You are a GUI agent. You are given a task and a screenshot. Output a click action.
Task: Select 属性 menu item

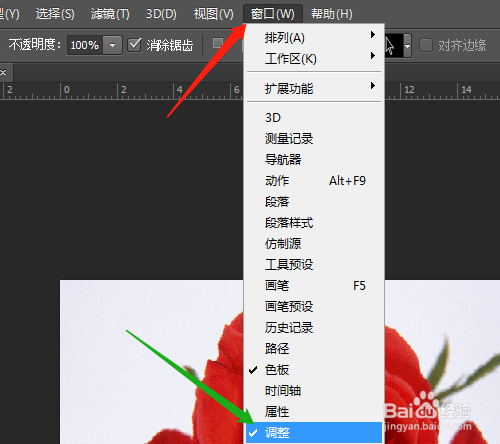[314, 412]
